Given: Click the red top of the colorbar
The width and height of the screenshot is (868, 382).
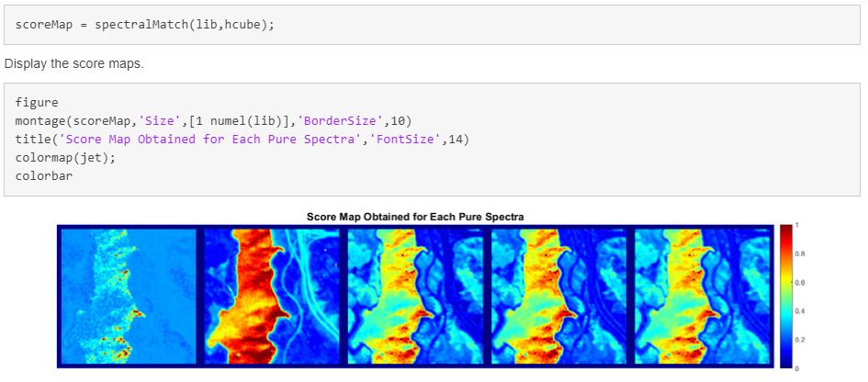Looking at the screenshot, I should (785, 233).
